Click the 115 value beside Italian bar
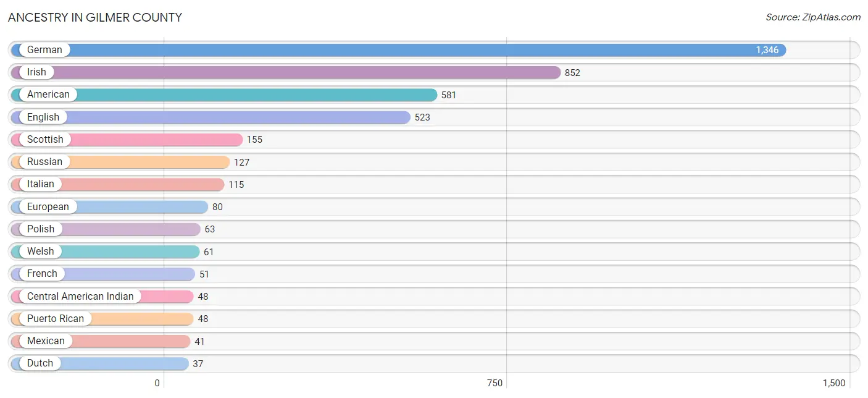The image size is (868, 398). pyautogui.click(x=236, y=185)
